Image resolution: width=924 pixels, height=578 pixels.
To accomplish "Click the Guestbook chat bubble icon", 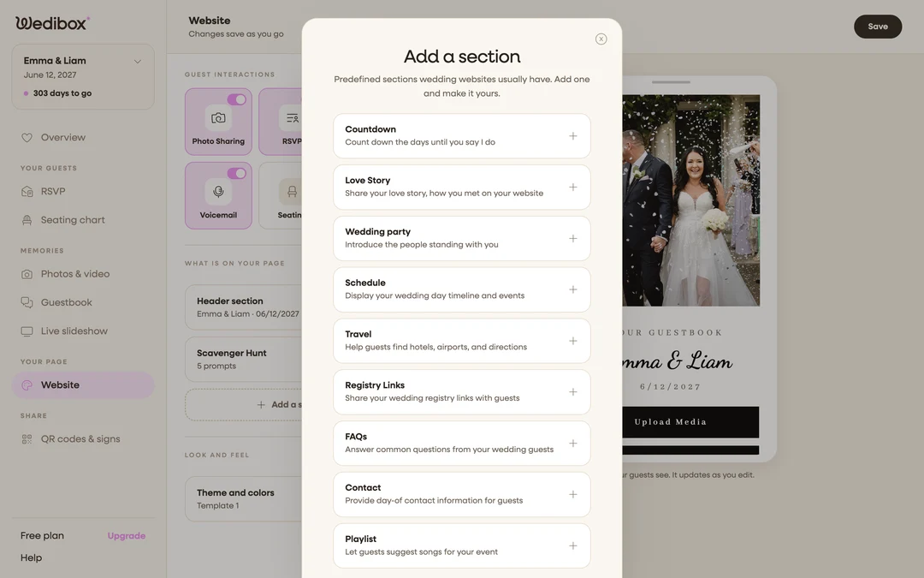I will click(27, 302).
